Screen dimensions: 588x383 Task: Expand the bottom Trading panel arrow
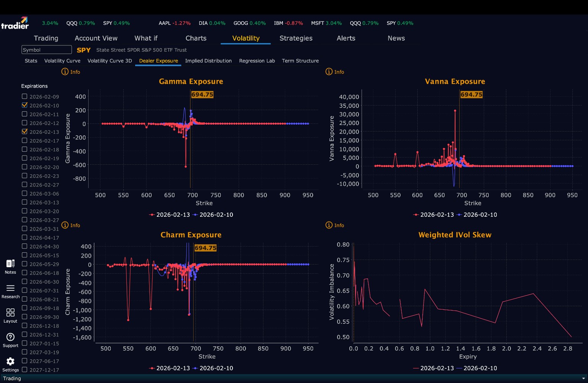tap(583, 378)
